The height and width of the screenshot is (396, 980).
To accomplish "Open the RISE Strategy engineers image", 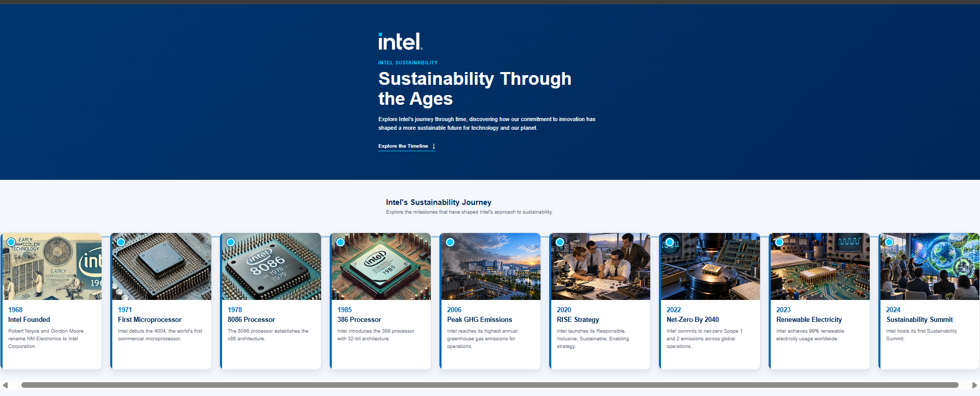I will tap(600, 266).
